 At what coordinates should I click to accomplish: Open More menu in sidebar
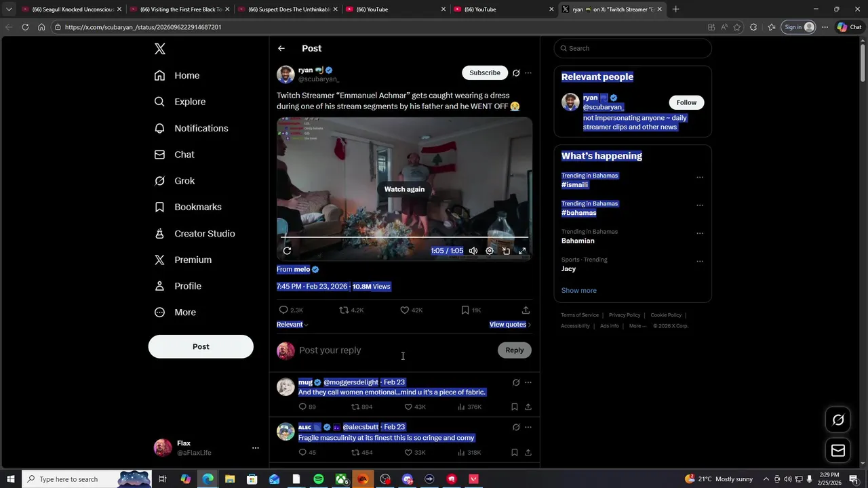[x=175, y=312]
